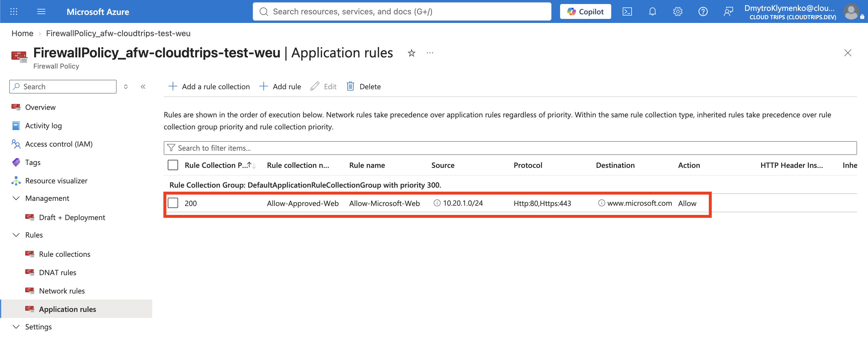868x338 pixels.
Task: Click the Microsoft Azure logo text
Action: pyautogui.click(x=98, y=12)
